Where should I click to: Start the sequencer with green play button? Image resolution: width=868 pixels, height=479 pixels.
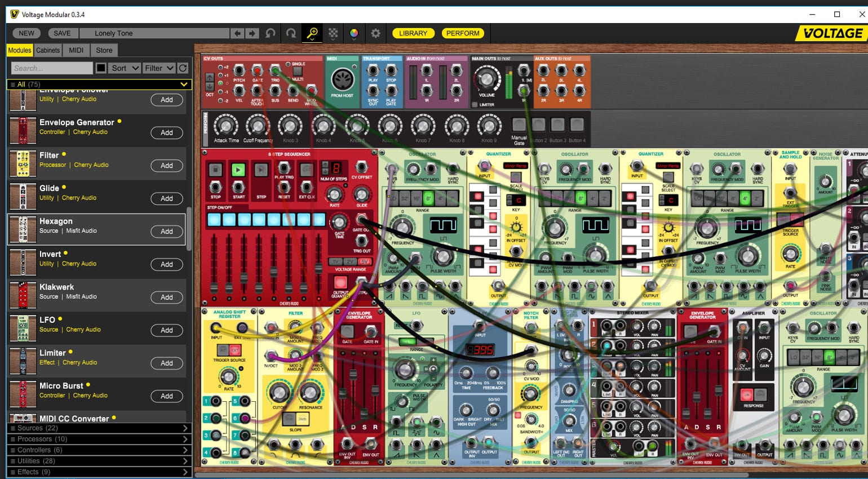tap(238, 169)
